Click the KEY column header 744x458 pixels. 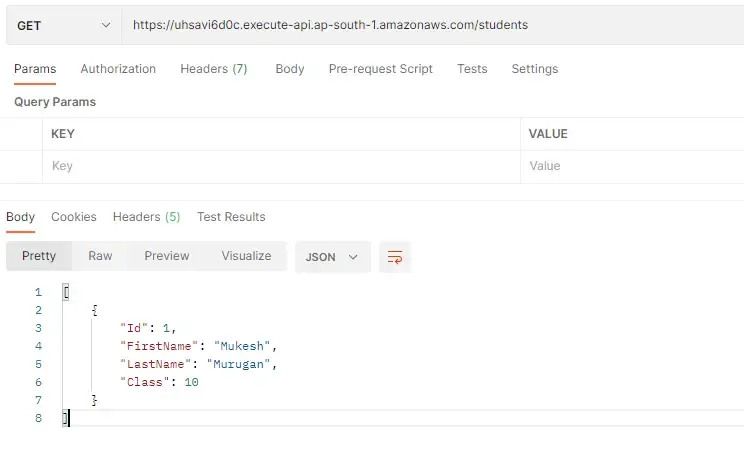pos(63,134)
